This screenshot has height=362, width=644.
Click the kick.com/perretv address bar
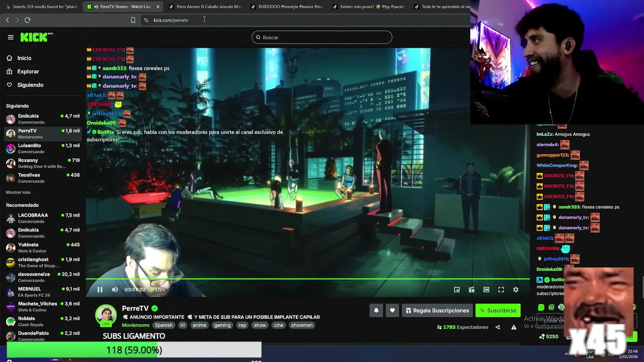click(x=171, y=20)
